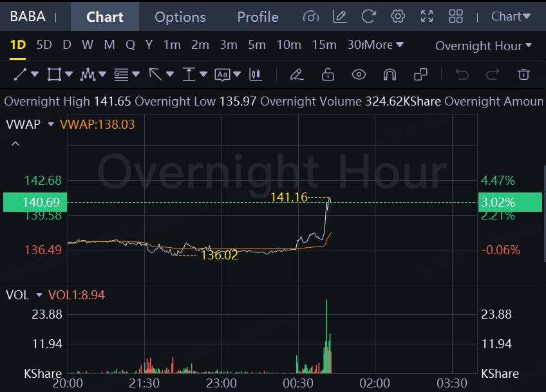Collapse the VWAP panel with the caret
546x392 pixels.
tap(15, 144)
